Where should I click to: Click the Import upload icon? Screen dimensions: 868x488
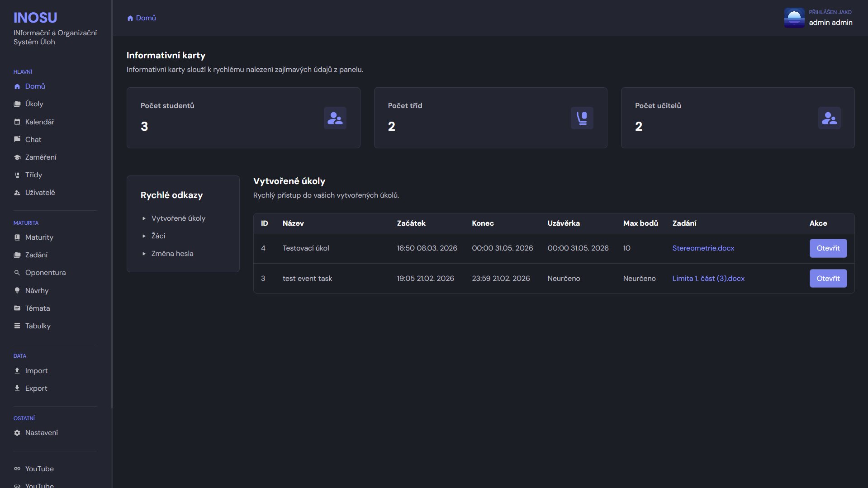coord(17,371)
